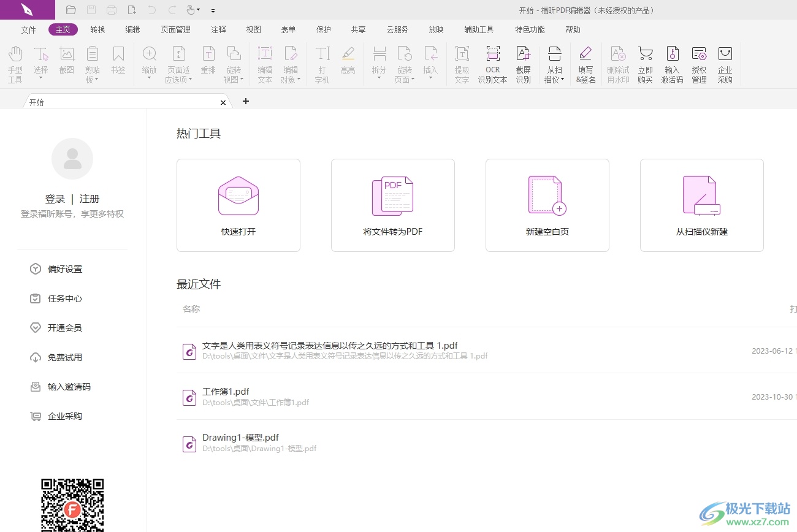Select the Hand tool (手型工具)

pos(15,64)
